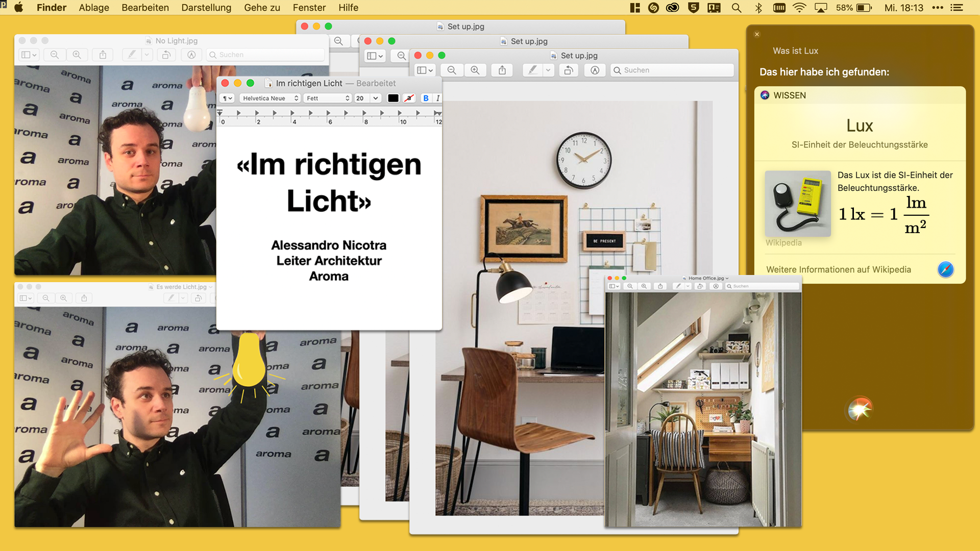Activate the Siri orb button
980x551 pixels.
860,409
